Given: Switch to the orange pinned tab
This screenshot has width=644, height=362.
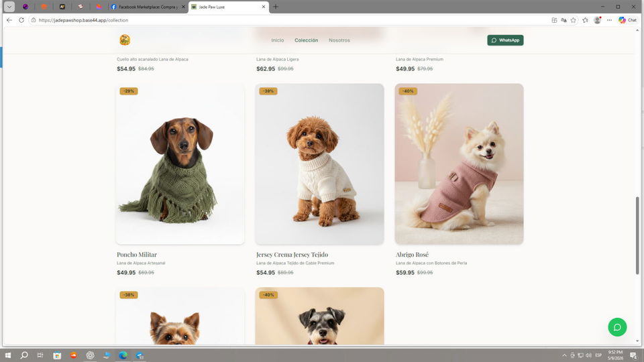Looking at the screenshot, I should (x=44, y=7).
